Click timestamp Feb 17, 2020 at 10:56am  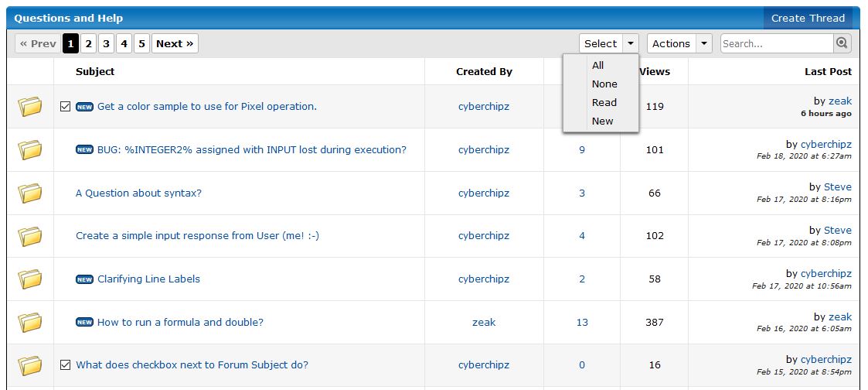point(802,286)
